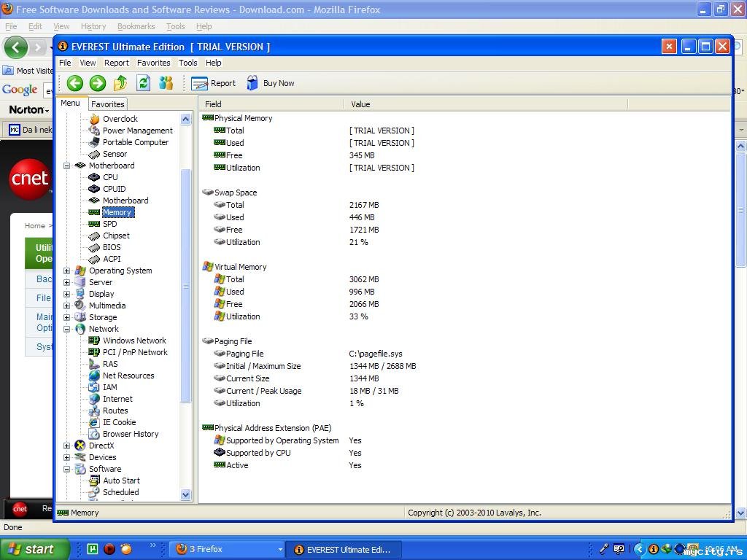Click the Up folder icon in toolbar
This screenshot has height=560, width=747.
point(120,83)
